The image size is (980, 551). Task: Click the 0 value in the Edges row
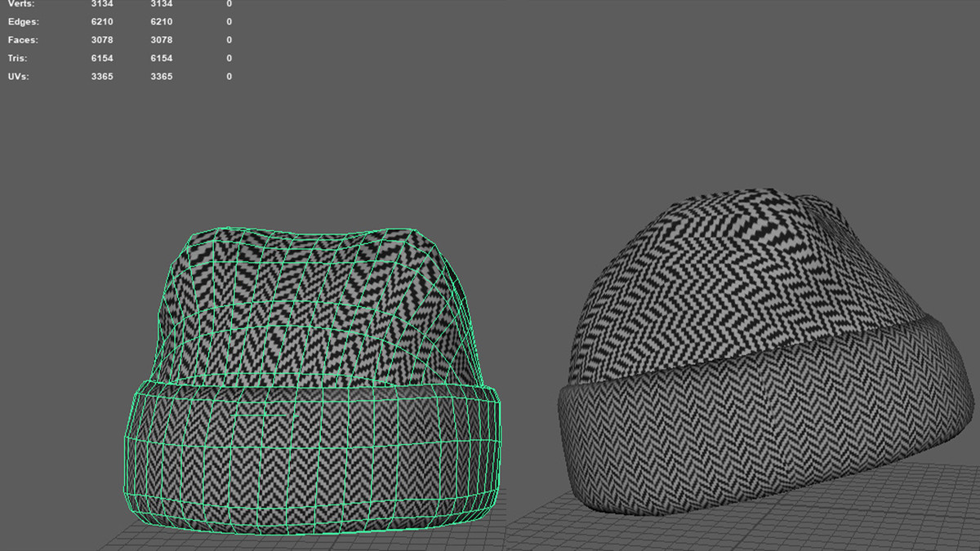click(x=229, y=22)
